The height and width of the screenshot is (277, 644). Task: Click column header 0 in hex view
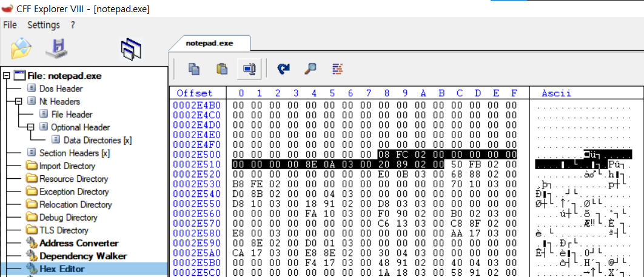(x=241, y=93)
